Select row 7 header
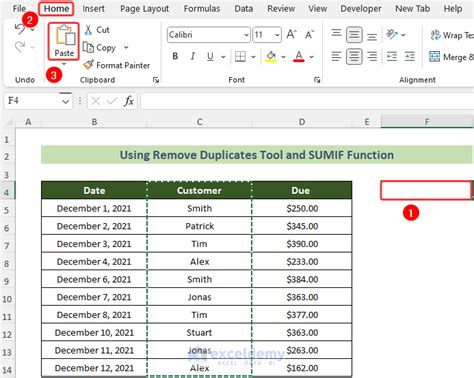 [x=7, y=246]
